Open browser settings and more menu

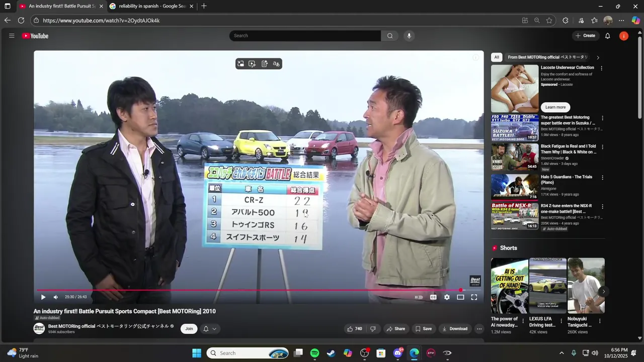coord(621,21)
